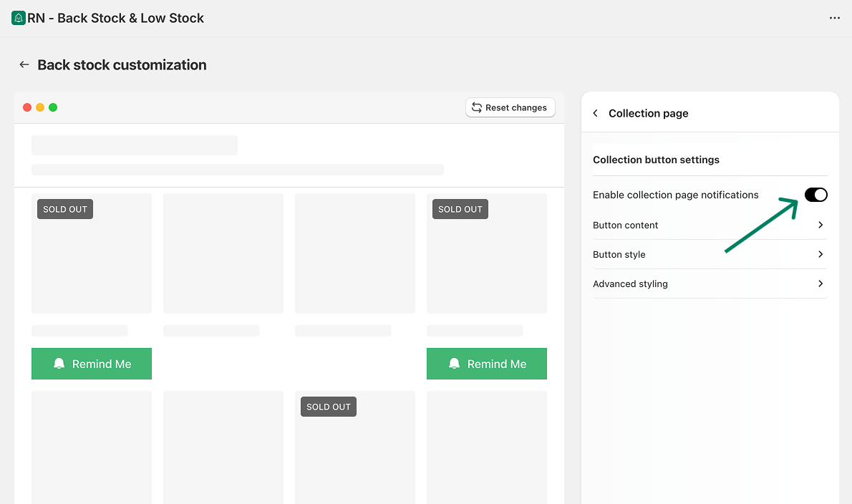The height and width of the screenshot is (504, 852).
Task: Expand the Button style chevron
Action: pos(820,254)
